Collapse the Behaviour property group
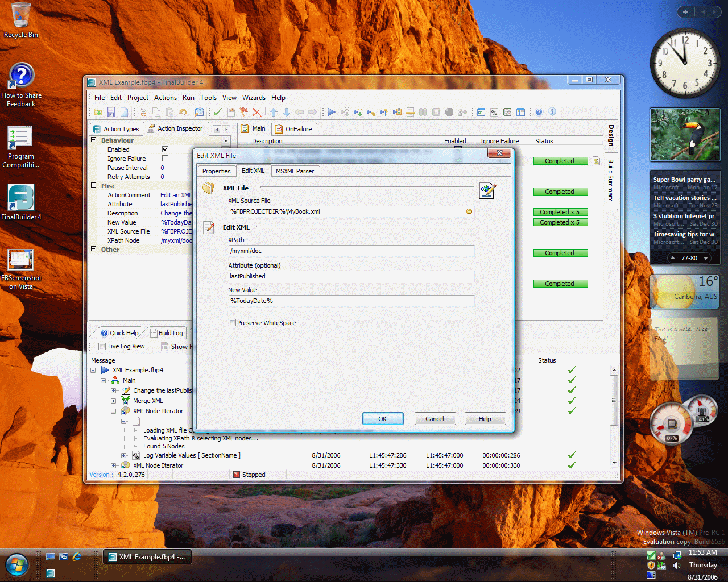The width and height of the screenshot is (728, 582). tap(94, 140)
